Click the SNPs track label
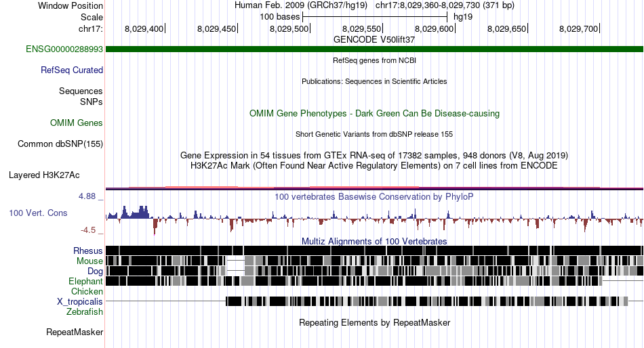The height and width of the screenshot is (348, 644). (x=92, y=102)
